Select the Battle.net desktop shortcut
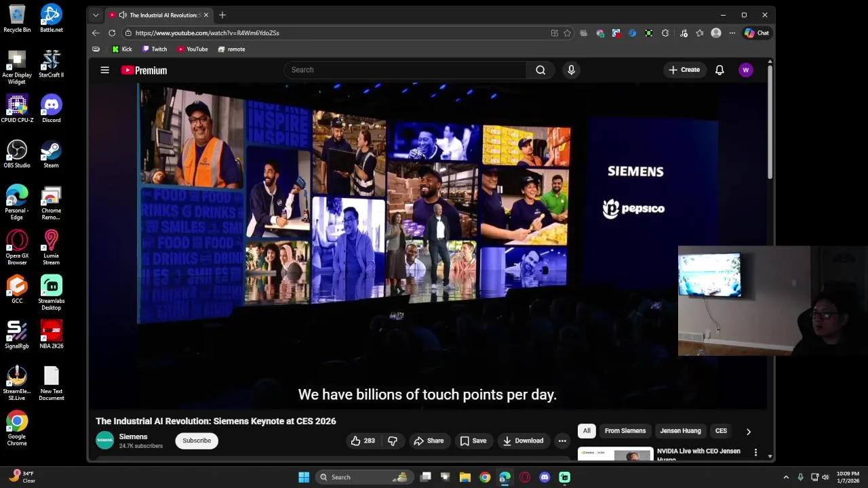 click(51, 19)
